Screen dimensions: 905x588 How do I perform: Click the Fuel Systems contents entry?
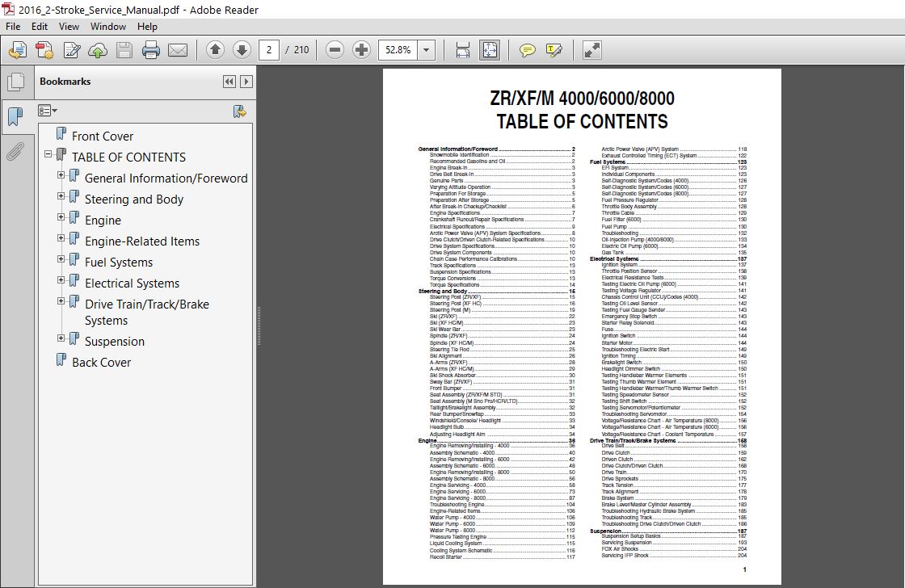[667, 162]
